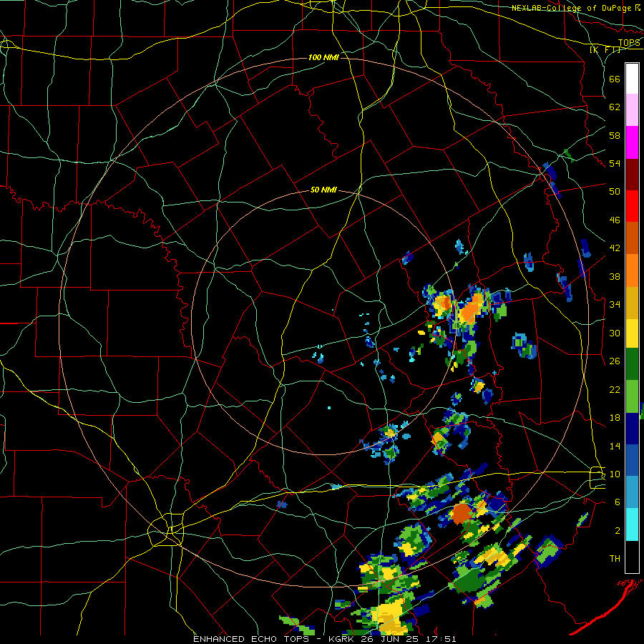Click the "K FT" units label

(605, 49)
